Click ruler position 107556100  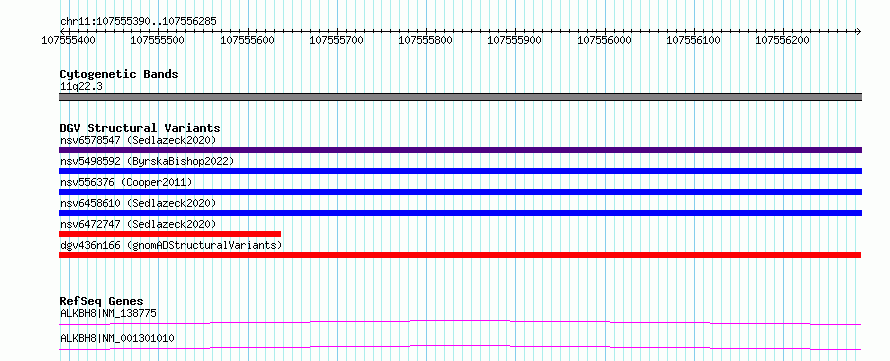(x=693, y=40)
